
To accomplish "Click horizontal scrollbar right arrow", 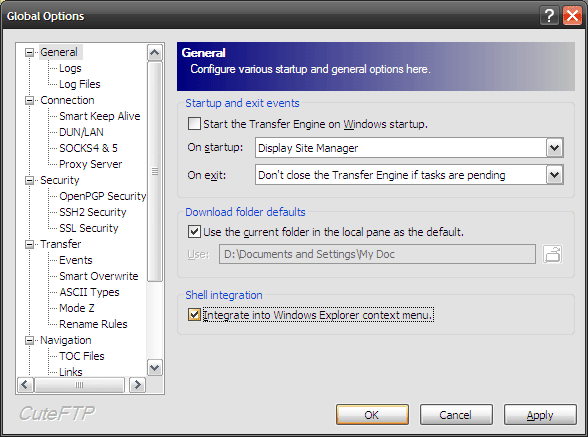I will pyautogui.click(x=137, y=385).
